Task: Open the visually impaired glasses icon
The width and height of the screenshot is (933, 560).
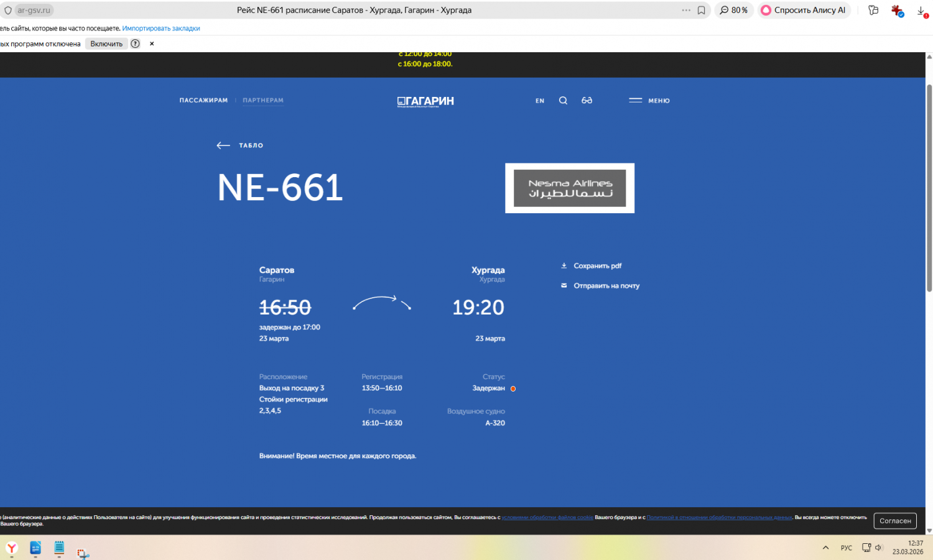Action: 587,101
